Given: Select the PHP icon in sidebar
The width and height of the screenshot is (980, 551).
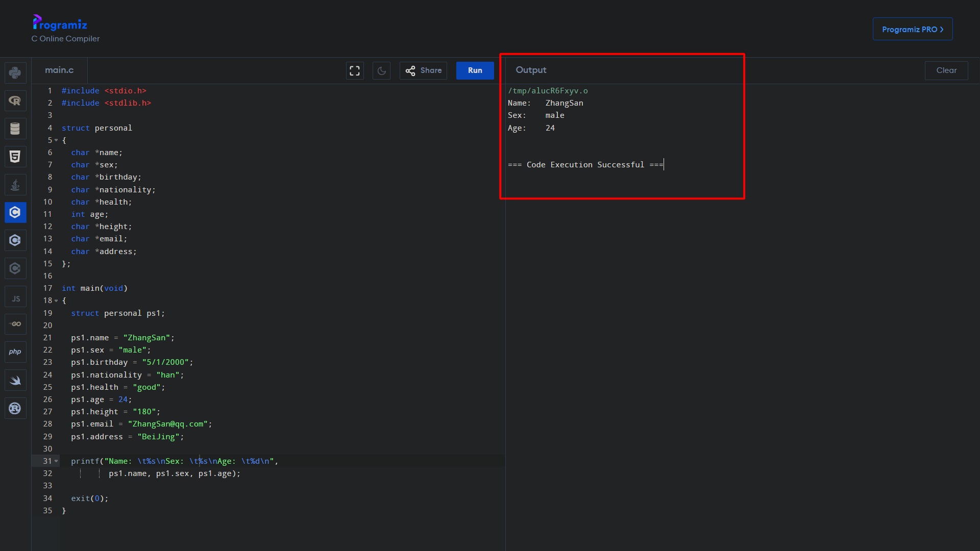Looking at the screenshot, I should (15, 352).
